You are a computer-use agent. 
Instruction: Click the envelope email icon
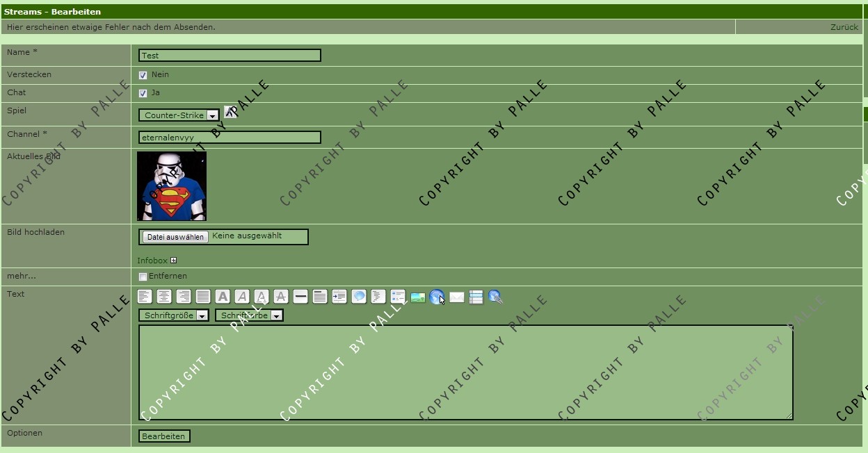point(457,297)
